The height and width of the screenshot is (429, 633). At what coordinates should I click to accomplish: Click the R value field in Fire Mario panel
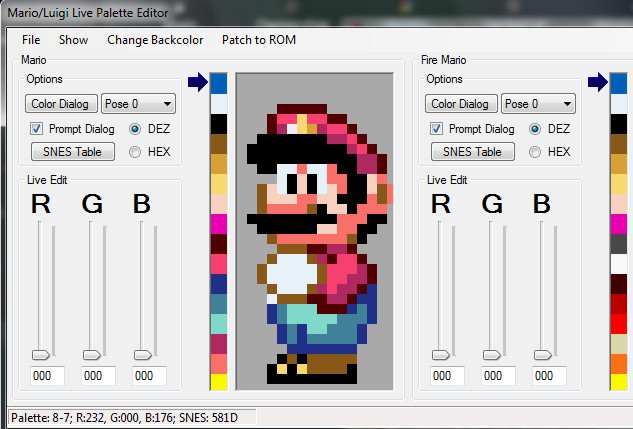tap(446, 376)
